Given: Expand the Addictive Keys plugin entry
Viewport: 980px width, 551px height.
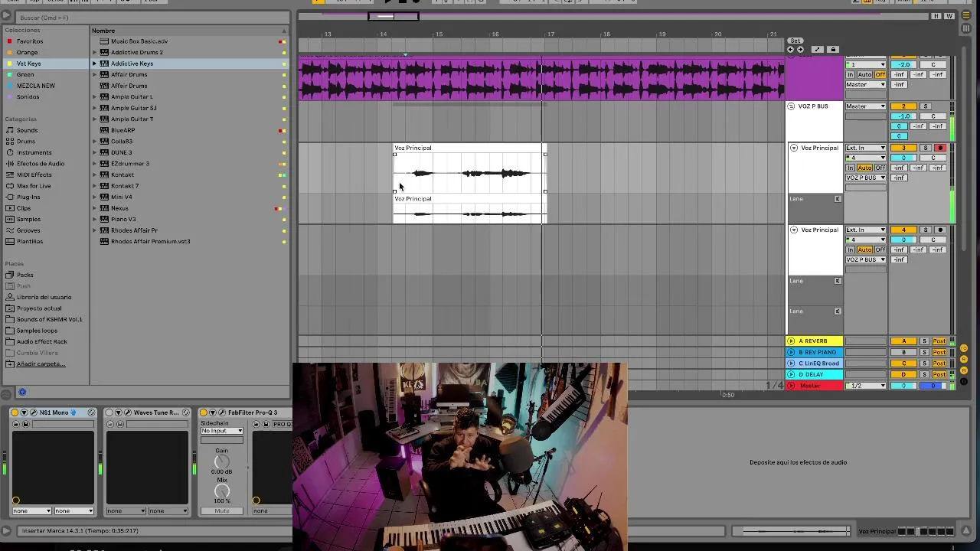Looking at the screenshot, I should pos(95,64).
